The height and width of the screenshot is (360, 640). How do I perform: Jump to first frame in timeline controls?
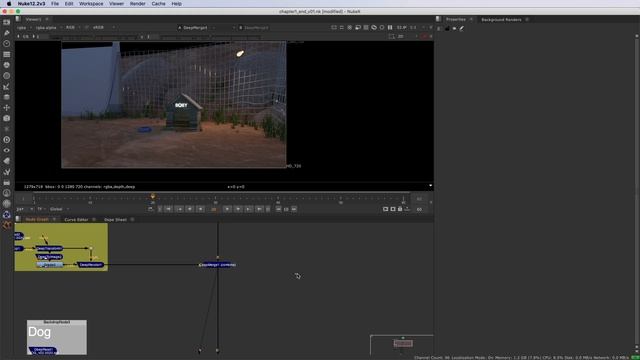168,209
